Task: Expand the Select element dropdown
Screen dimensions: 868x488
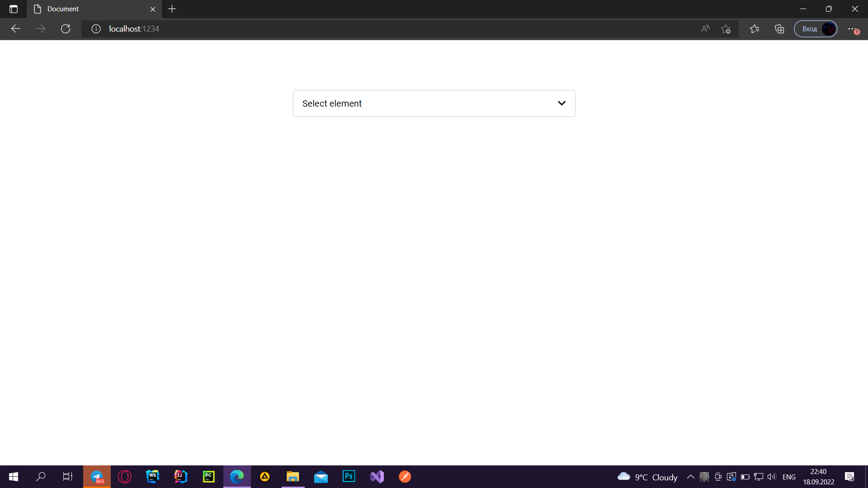Action: click(x=561, y=103)
